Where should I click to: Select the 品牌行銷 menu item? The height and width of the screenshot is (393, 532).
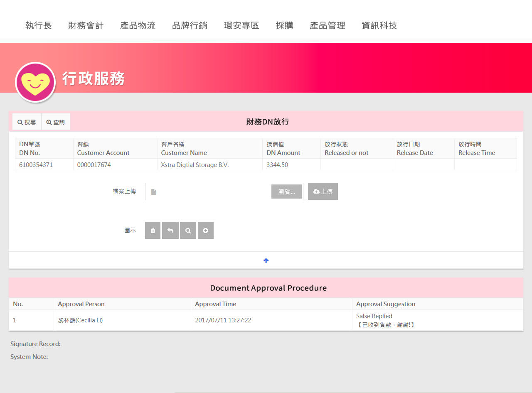click(x=190, y=25)
